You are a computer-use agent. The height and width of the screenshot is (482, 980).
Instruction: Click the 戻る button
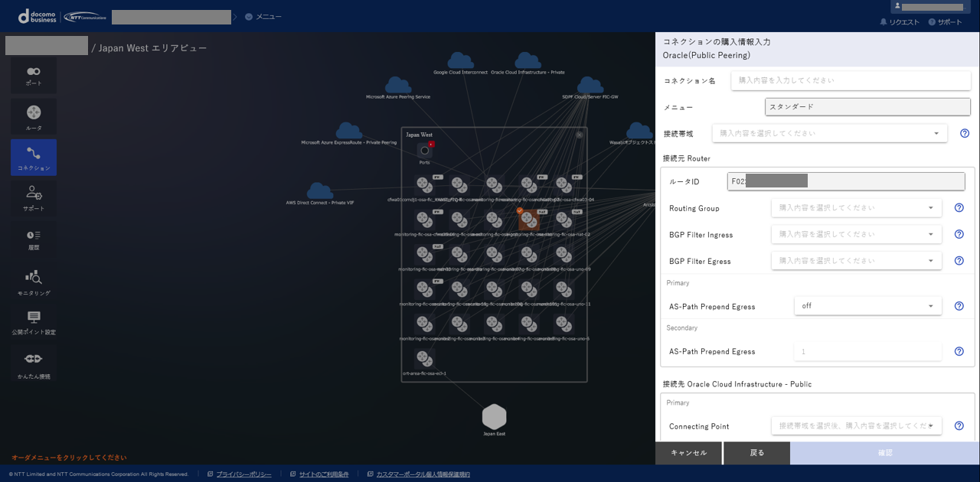[756, 453]
